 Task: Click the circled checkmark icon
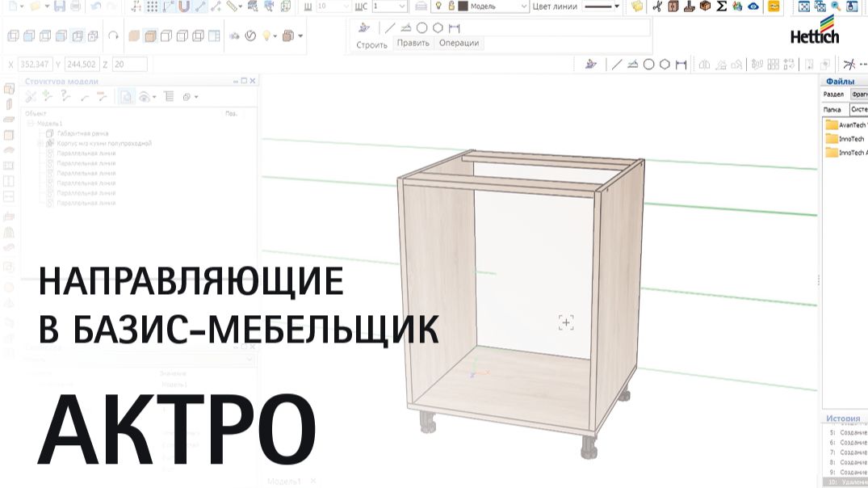[250, 36]
